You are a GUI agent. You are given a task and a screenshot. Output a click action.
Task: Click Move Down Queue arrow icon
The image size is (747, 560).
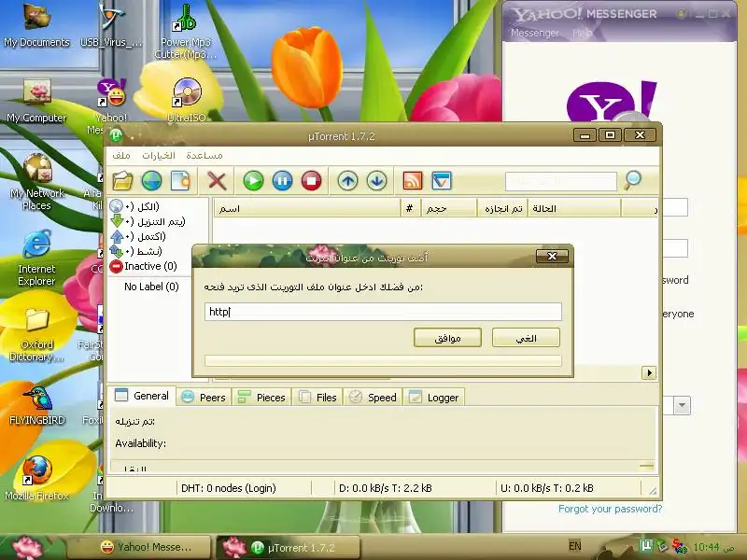(377, 181)
